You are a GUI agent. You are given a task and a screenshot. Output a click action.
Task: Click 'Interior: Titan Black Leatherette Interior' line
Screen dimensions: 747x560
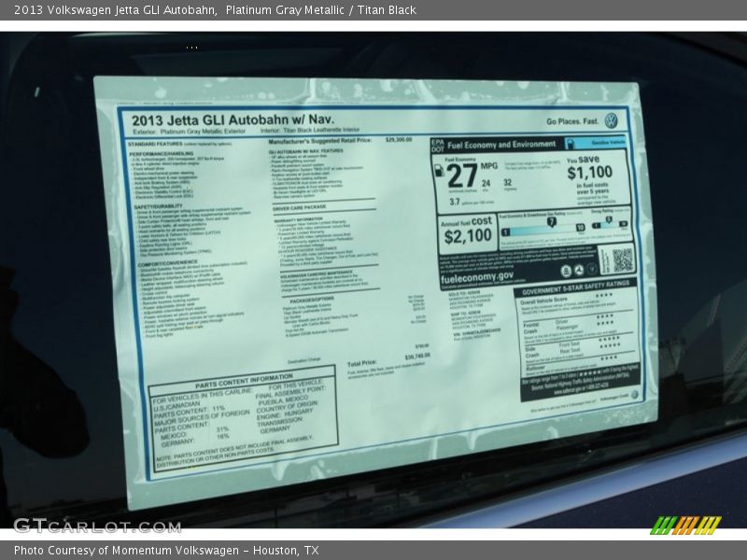tap(310, 130)
